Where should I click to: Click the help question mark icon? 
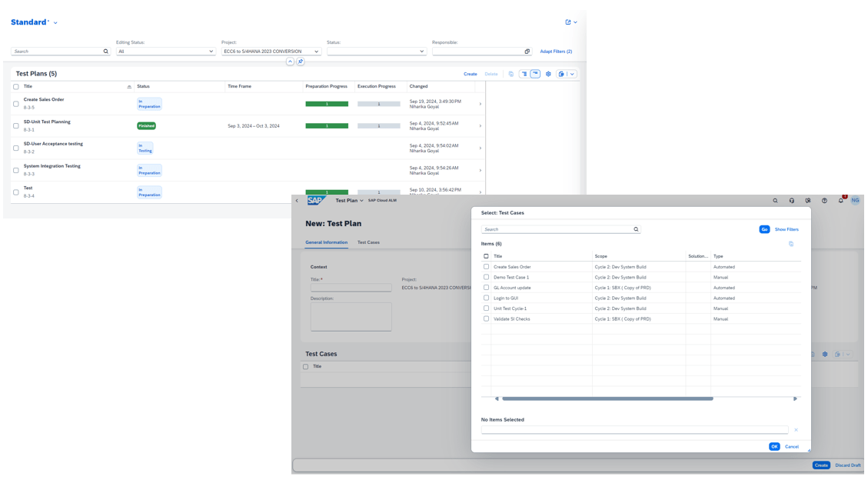pyautogui.click(x=824, y=201)
